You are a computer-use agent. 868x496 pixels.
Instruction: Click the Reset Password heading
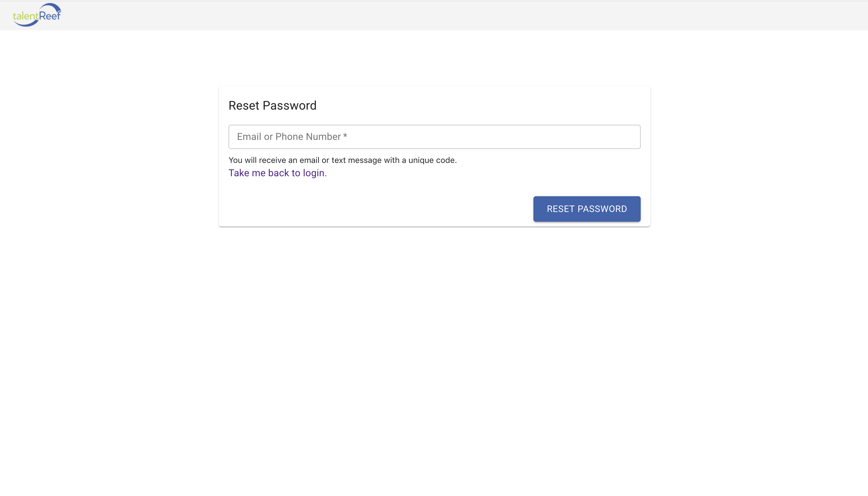click(272, 106)
